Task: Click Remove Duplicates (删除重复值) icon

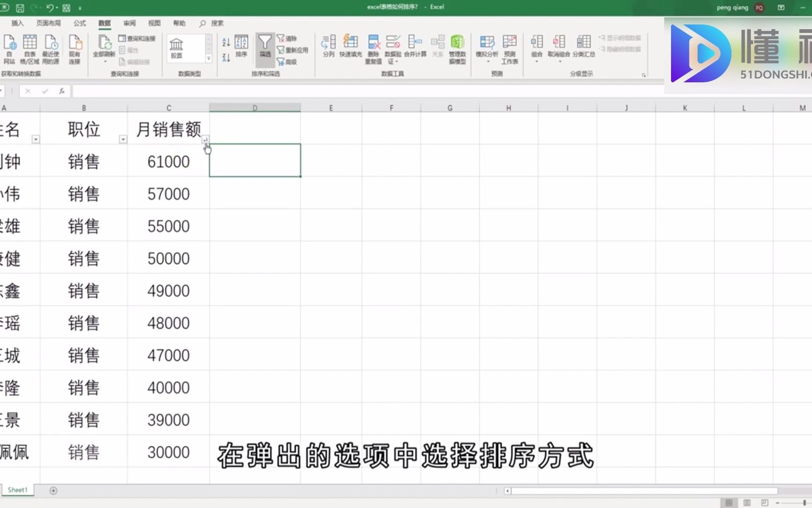Action: coord(374,49)
